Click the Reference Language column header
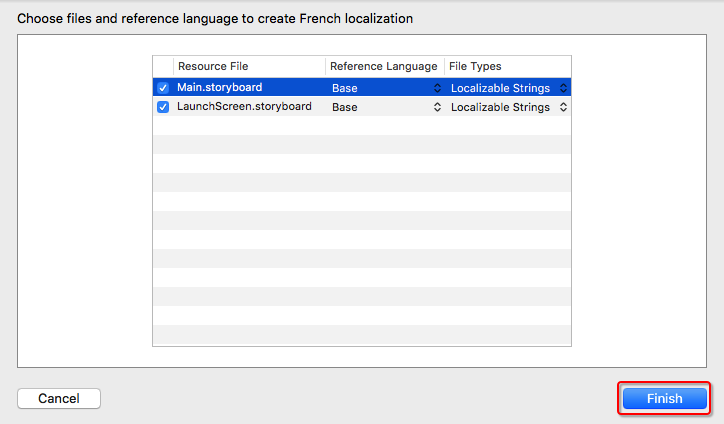The width and height of the screenshot is (724, 424). 384,66
